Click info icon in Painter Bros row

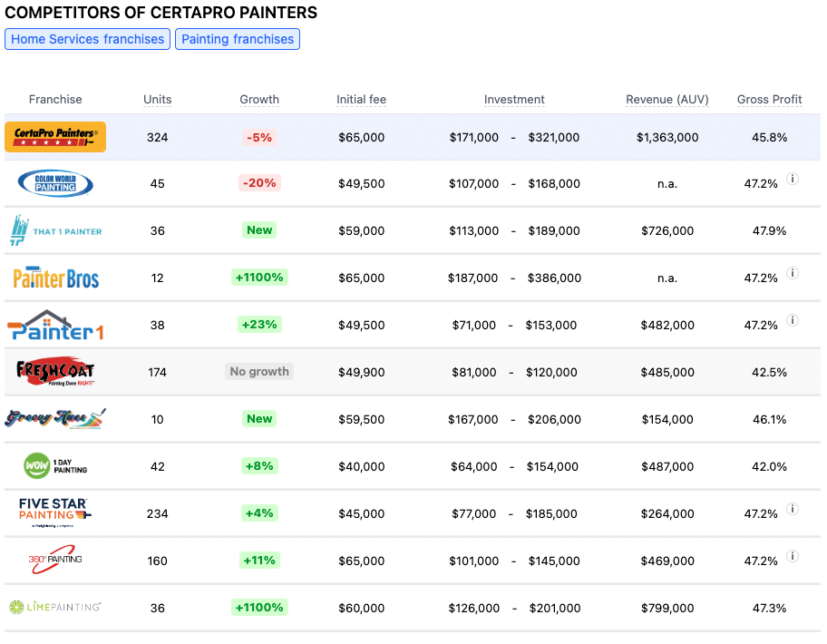(793, 273)
